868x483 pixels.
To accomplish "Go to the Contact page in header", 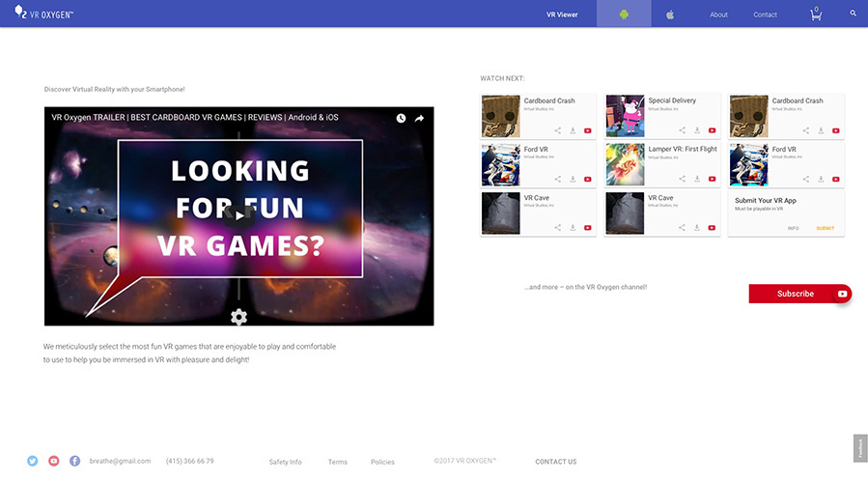I will [765, 14].
